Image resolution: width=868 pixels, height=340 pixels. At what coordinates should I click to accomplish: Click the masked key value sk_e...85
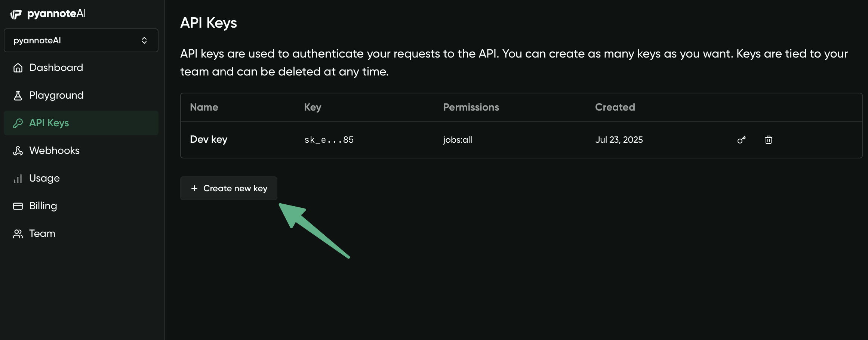(328, 140)
